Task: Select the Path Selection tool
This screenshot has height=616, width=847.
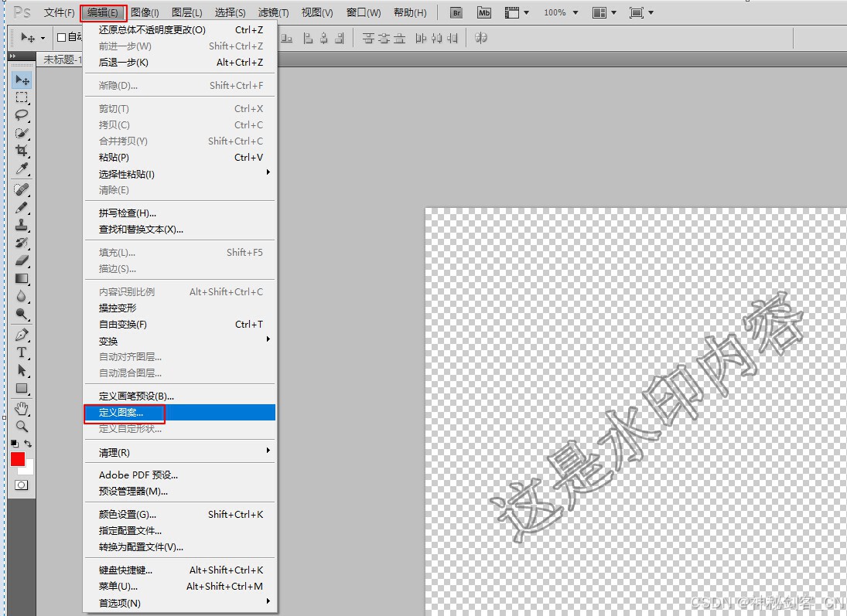Action: point(22,370)
